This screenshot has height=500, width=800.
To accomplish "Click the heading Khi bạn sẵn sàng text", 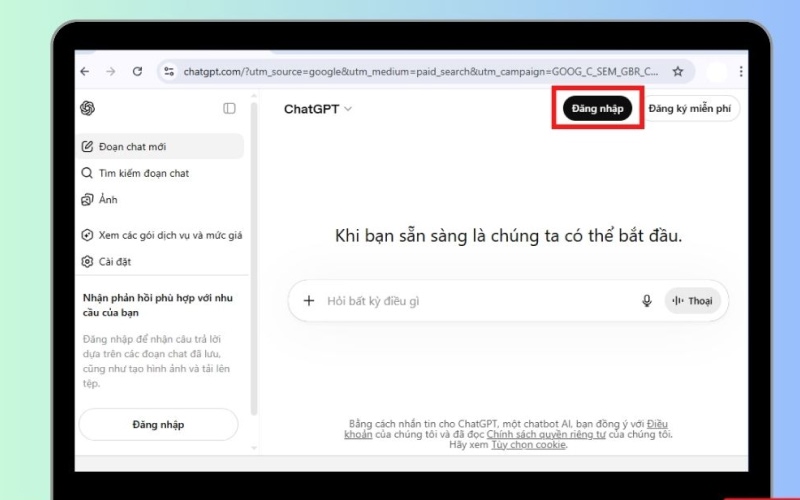I will [508, 236].
